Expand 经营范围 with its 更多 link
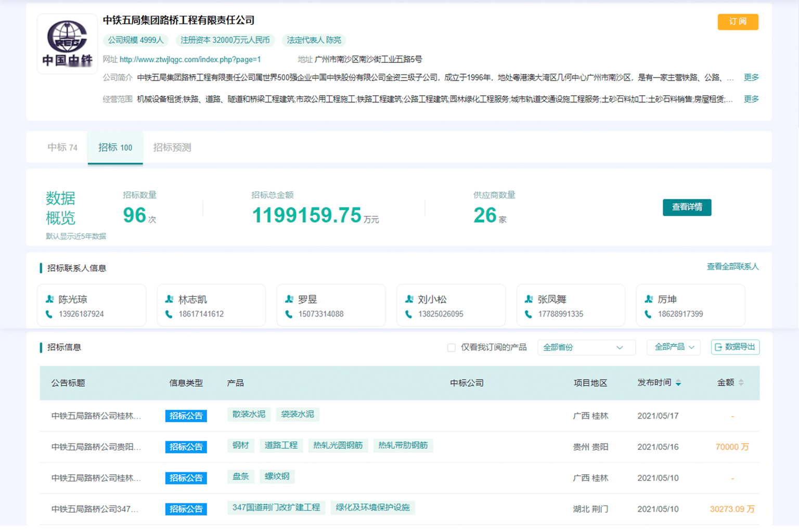Image resolution: width=799 pixels, height=532 pixels. click(751, 99)
